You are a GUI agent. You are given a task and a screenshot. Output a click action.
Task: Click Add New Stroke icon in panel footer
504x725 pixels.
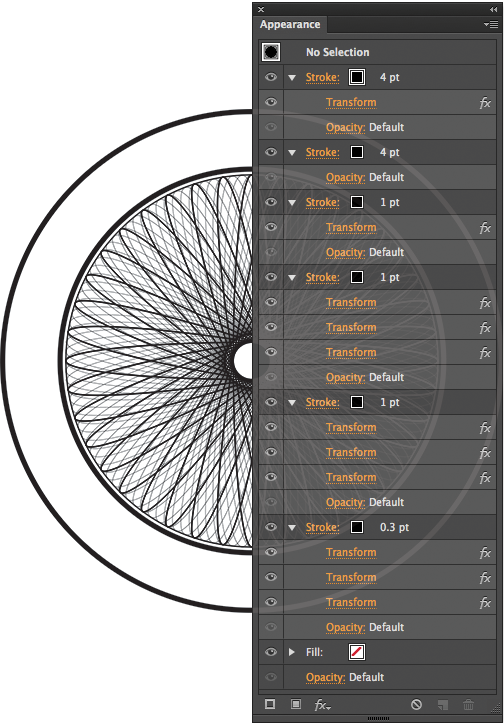coord(270,704)
